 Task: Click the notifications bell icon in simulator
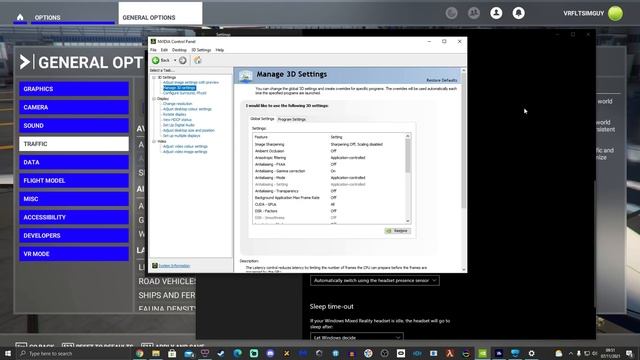(518, 13)
